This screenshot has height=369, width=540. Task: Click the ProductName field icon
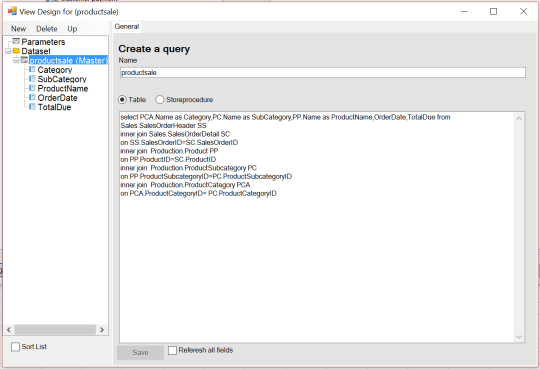pyautogui.click(x=32, y=88)
